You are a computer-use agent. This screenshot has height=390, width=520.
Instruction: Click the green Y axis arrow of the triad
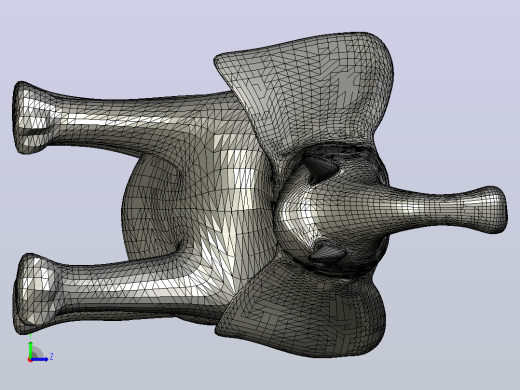point(31,349)
